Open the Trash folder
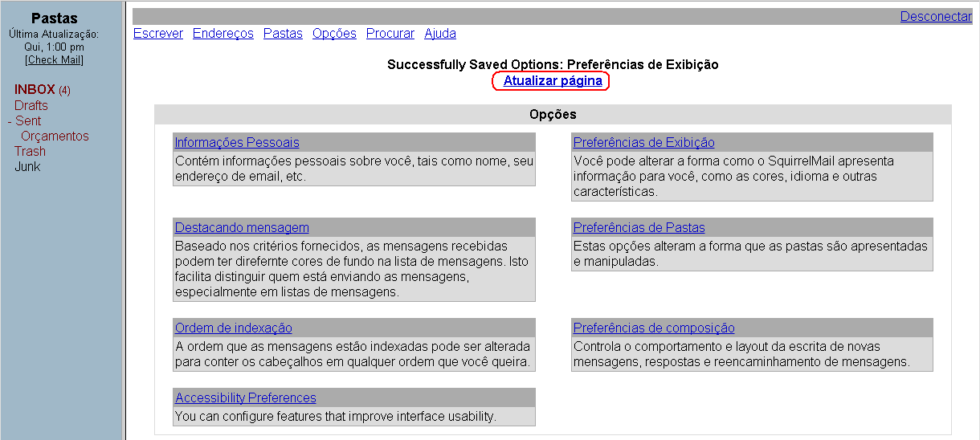Screen dimensions: 980x440 click(30, 152)
